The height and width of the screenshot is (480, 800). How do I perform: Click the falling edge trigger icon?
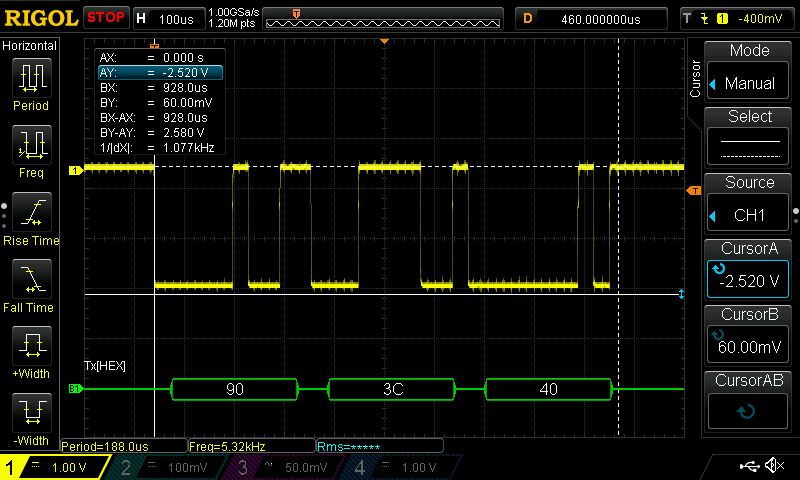tap(705, 19)
